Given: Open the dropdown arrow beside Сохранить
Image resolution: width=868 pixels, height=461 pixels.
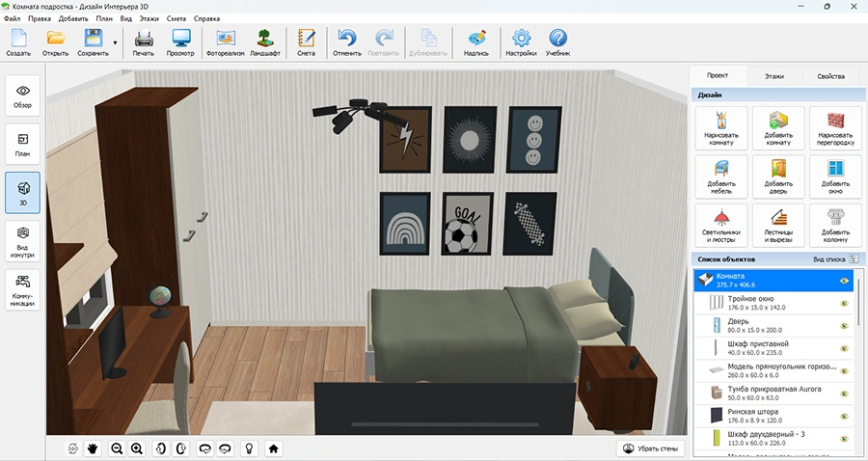Looking at the screenshot, I should click(x=116, y=43).
